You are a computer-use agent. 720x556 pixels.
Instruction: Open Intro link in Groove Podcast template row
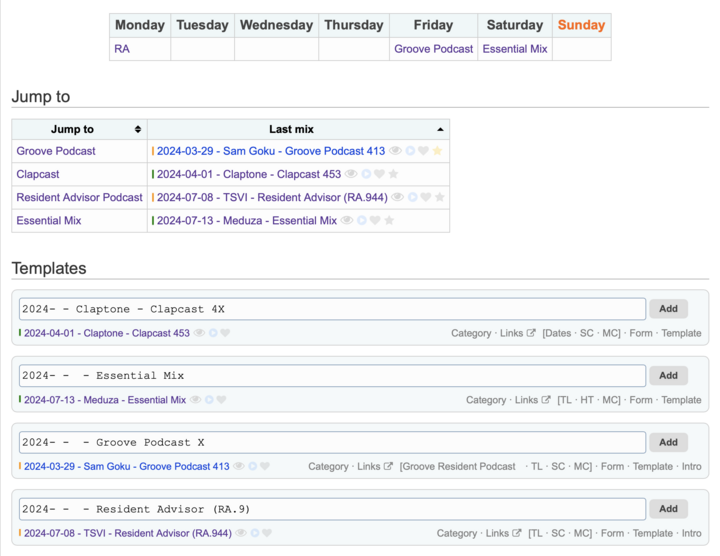pyautogui.click(x=692, y=466)
